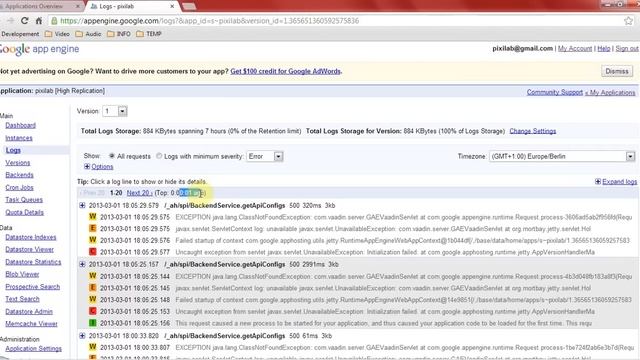Open Application Settings
The height and width of the screenshot is (360, 640).
coord(33,349)
